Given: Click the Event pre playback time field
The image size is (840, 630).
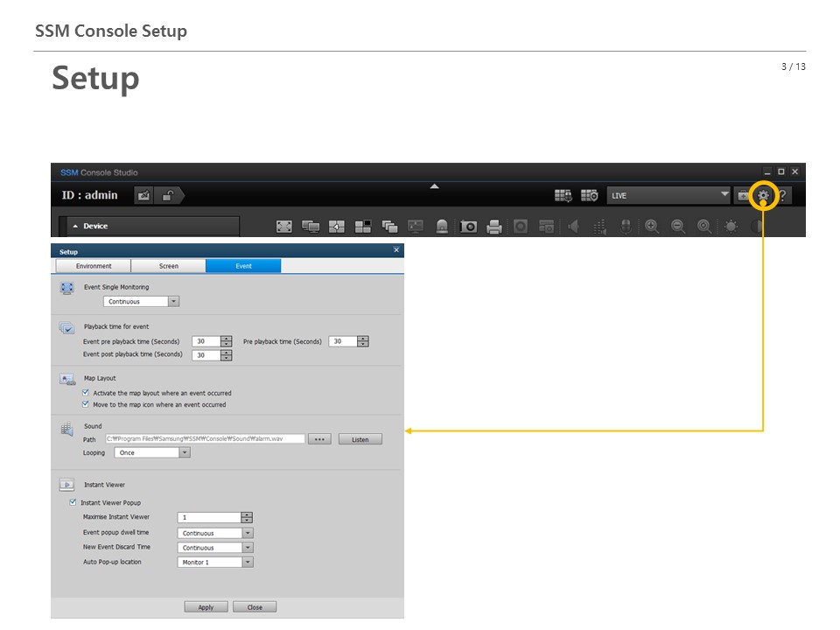Looking at the screenshot, I should pos(206,341).
